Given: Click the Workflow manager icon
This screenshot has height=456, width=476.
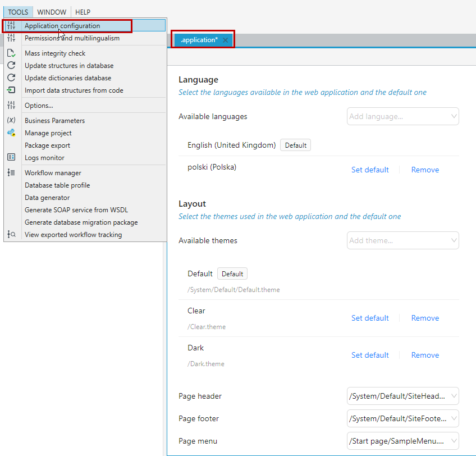Looking at the screenshot, I should [x=11, y=172].
